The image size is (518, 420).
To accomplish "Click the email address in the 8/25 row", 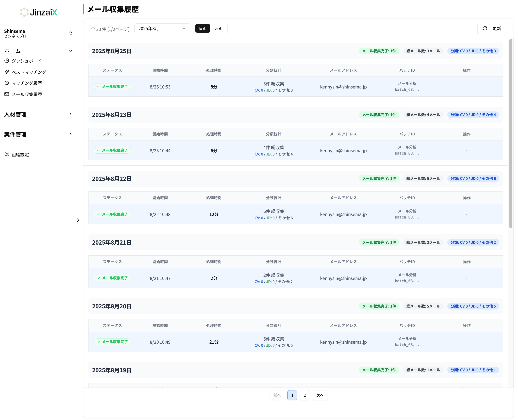I will (343, 87).
